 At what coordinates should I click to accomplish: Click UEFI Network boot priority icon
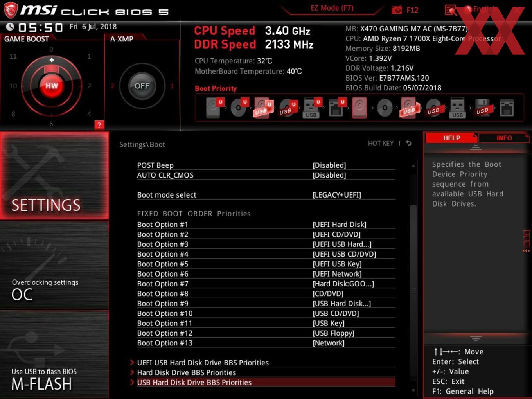coord(336,108)
